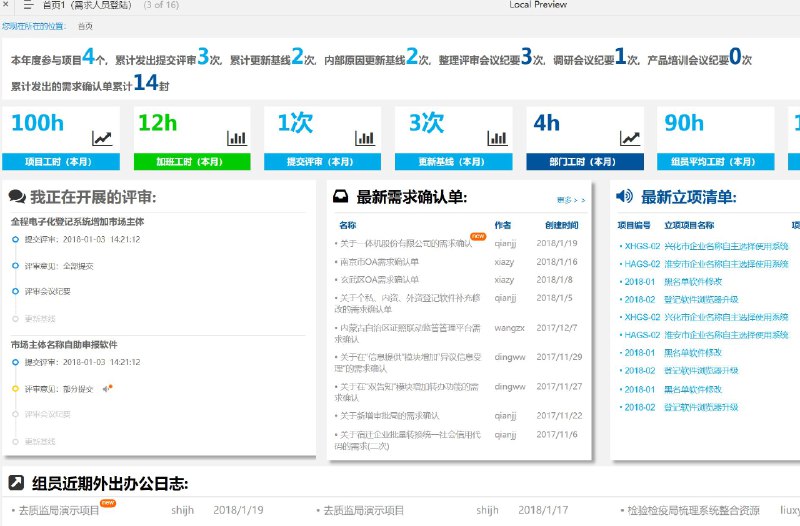This screenshot has width=800, height=526.
Task: Click author wangzx in the confirmation list
Action: pos(509,328)
